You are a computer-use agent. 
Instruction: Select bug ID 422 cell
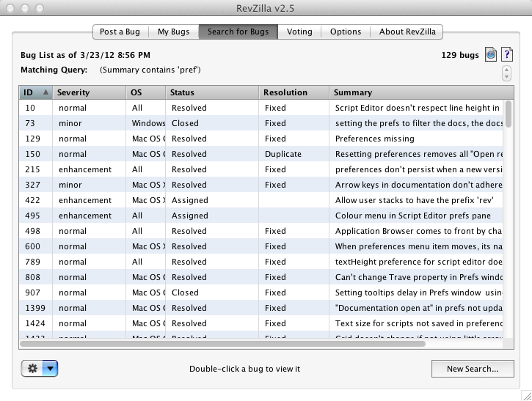(x=36, y=200)
